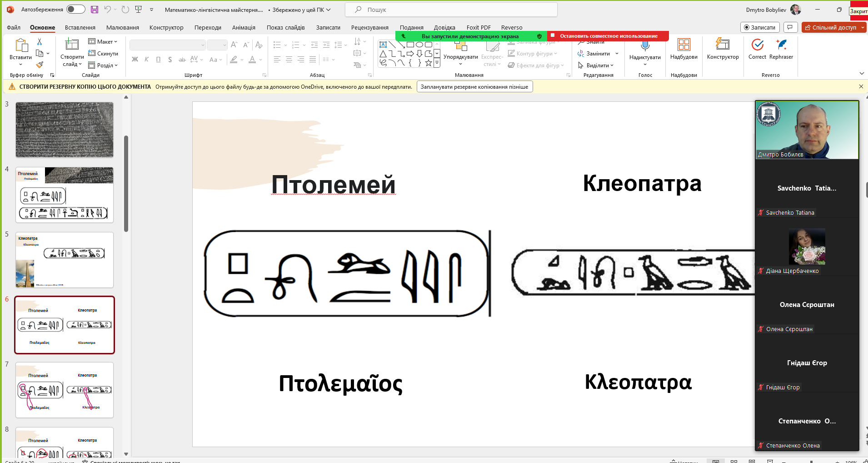This screenshot has height=463, width=868.
Task: Open the font size combo box
Action: (217, 45)
